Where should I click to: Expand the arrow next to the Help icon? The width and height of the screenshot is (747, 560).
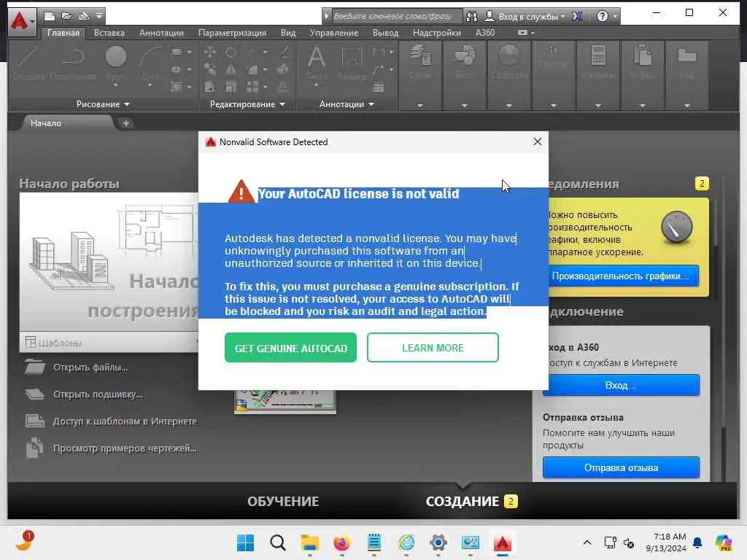click(615, 16)
